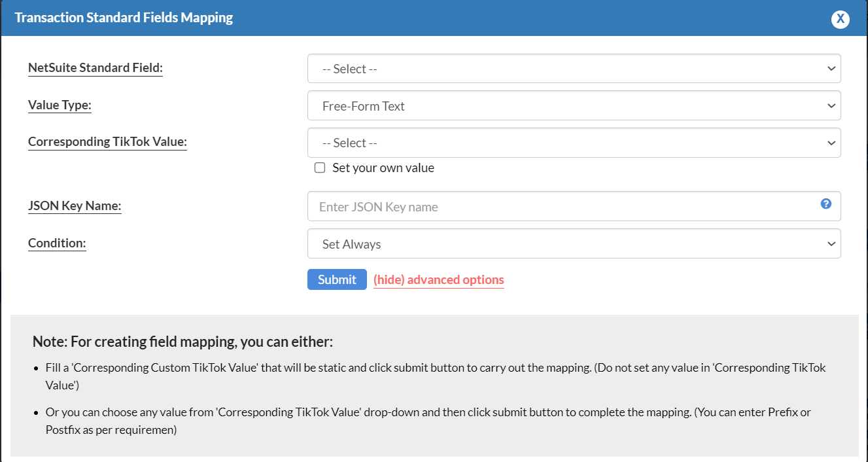Click the Submit button
868x462 pixels.
point(336,279)
